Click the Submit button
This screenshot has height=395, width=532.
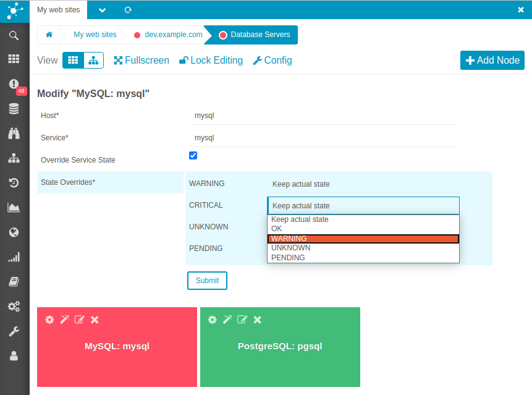click(x=207, y=280)
